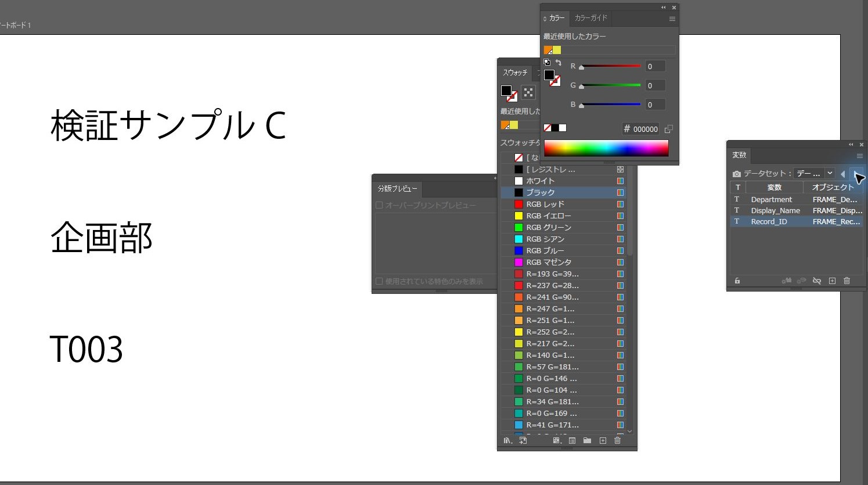The image size is (868, 485).
Task: Click the add swatch to library icon
Action: (x=523, y=441)
